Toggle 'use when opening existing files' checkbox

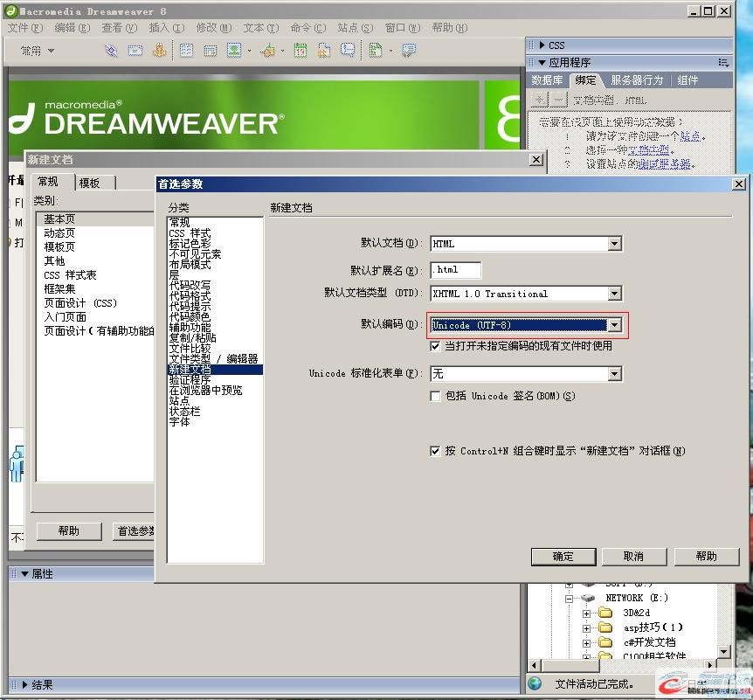point(435,346)
